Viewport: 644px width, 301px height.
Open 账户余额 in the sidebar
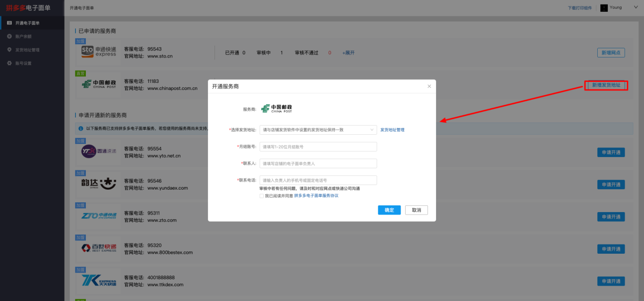[x=23, y=37]
